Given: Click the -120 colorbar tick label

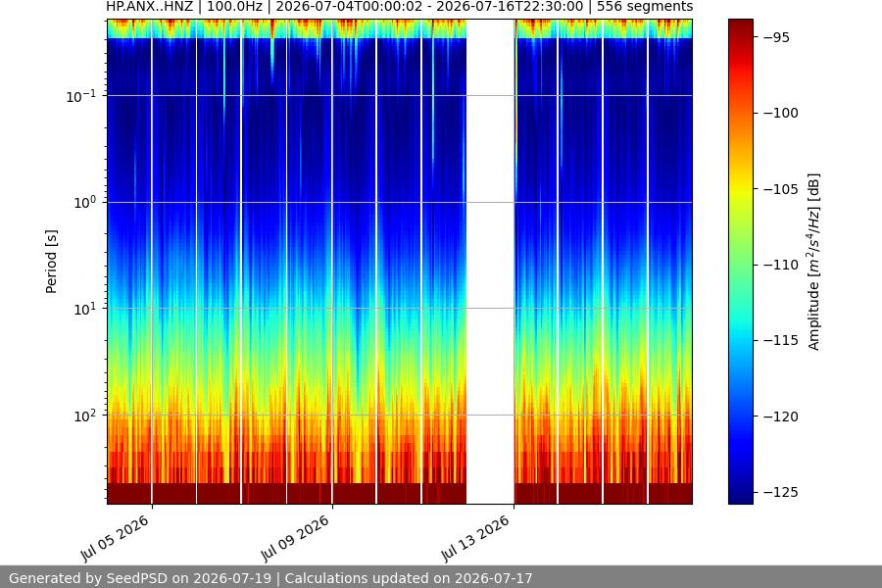Looking at the screenshot, I should coord(781,416).
